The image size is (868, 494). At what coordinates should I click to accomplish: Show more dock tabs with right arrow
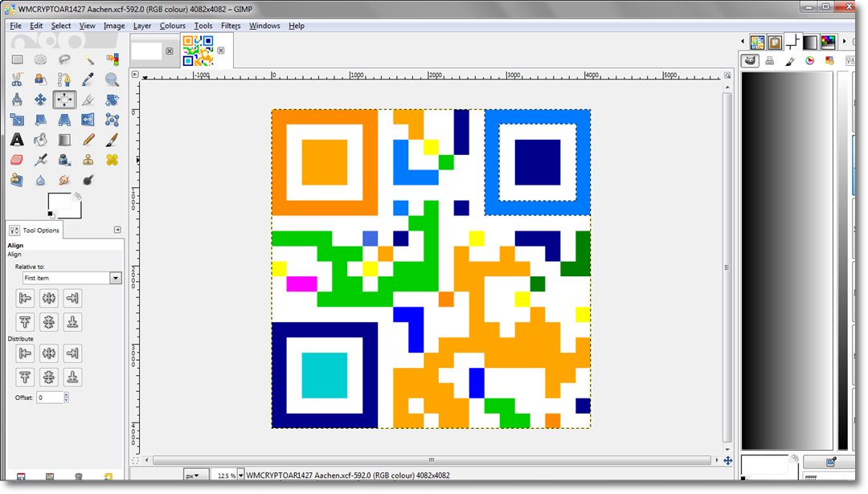click(844, 42)
